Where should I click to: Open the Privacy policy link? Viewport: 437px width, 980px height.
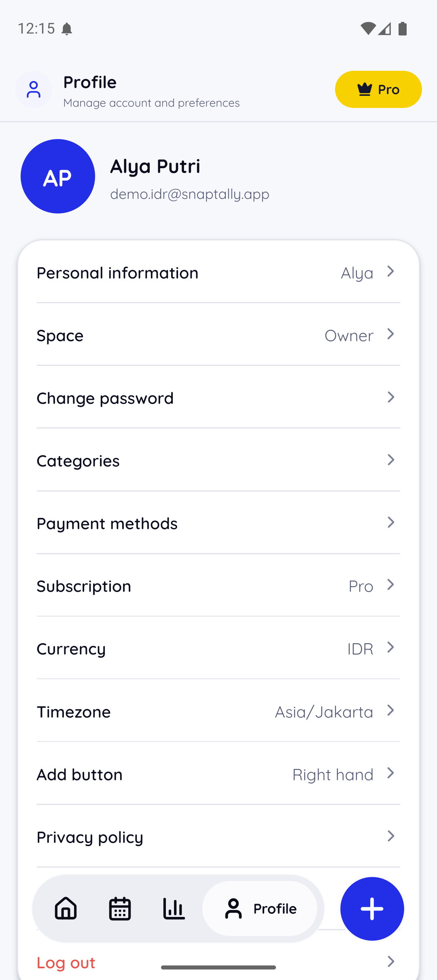218,836
